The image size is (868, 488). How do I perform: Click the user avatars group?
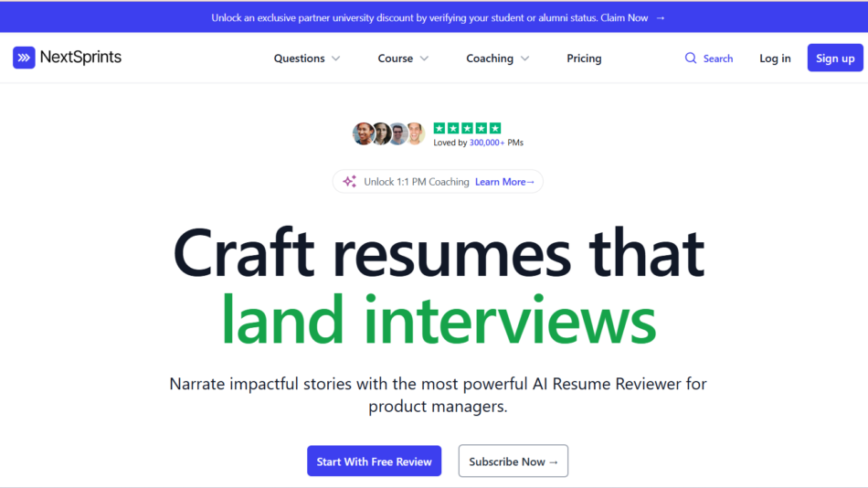pos(388,133)
